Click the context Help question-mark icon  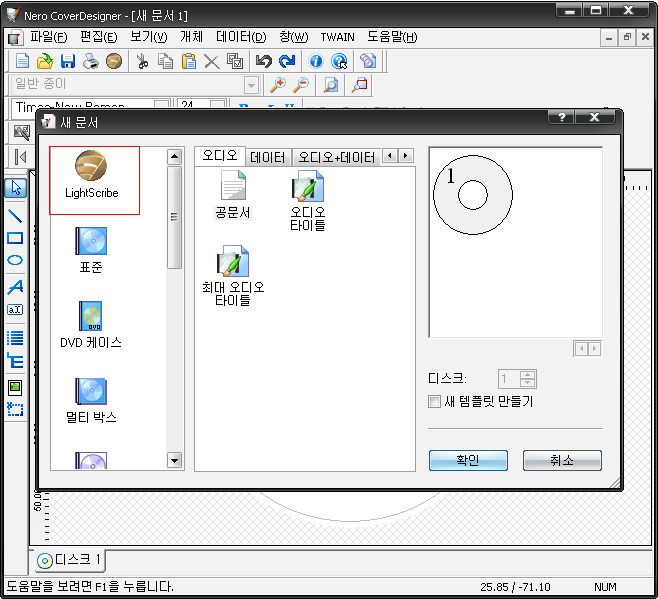click(339, 61)
